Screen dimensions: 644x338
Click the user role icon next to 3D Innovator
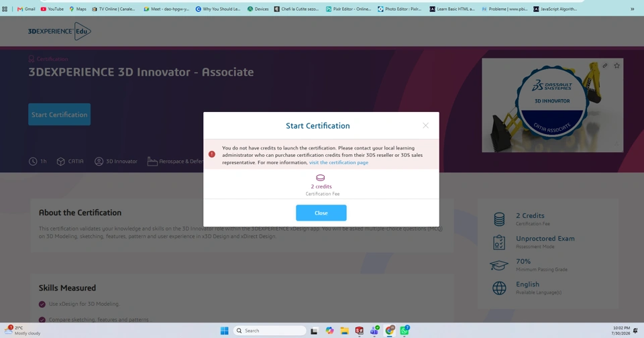(99, 162)
